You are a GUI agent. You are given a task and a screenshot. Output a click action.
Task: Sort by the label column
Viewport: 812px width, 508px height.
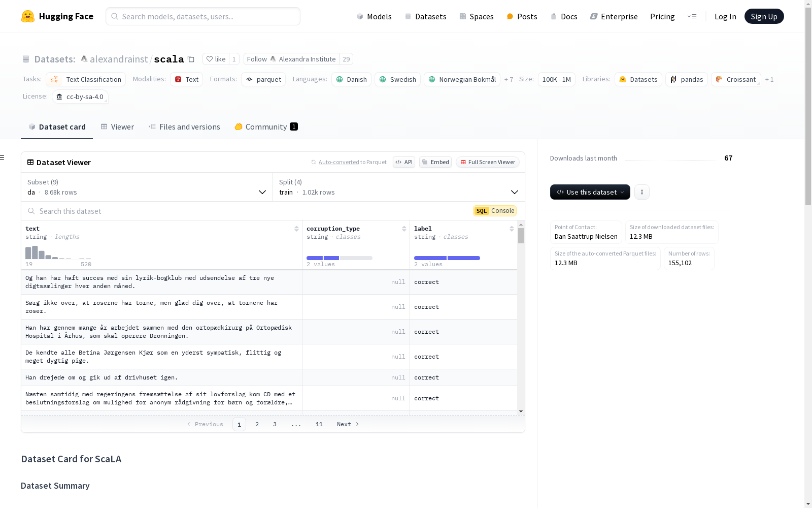(512, 229)
